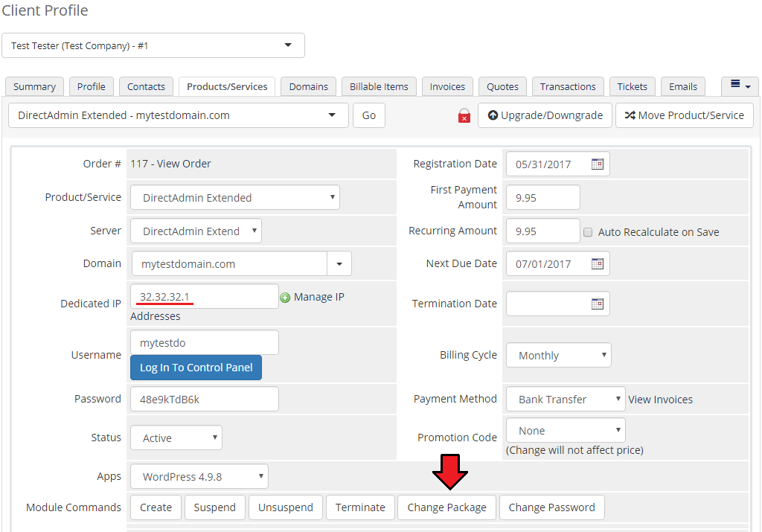Focus the Recurring Amount field
The image size is (762, 532).
[x=542, y=231]
